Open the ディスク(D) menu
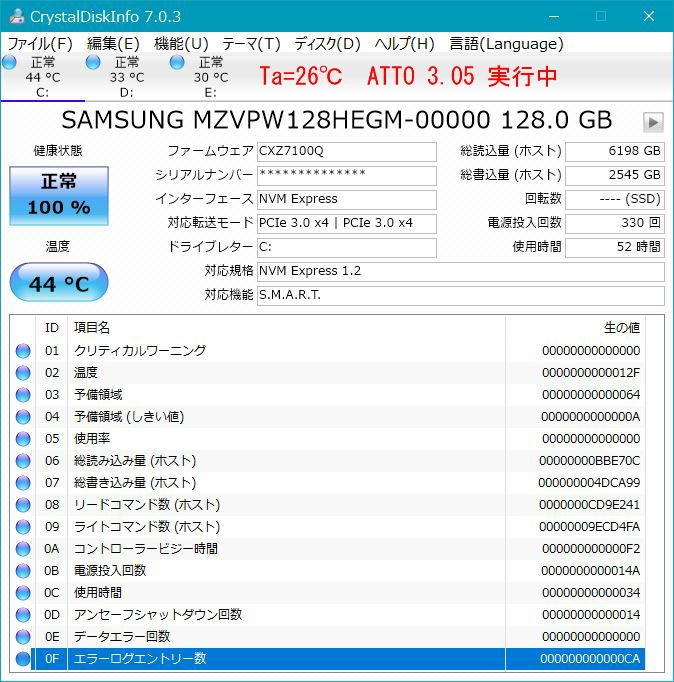 [x=327, y=43]
